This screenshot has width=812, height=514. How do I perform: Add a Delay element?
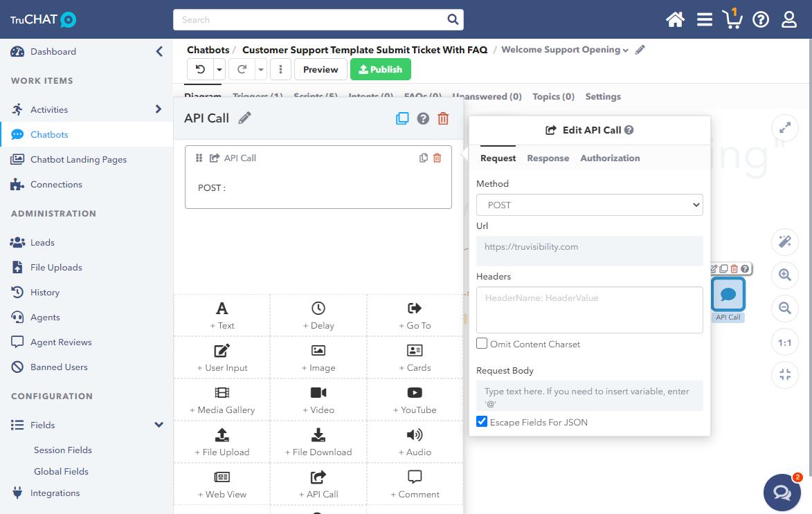[x=318, y=315]
